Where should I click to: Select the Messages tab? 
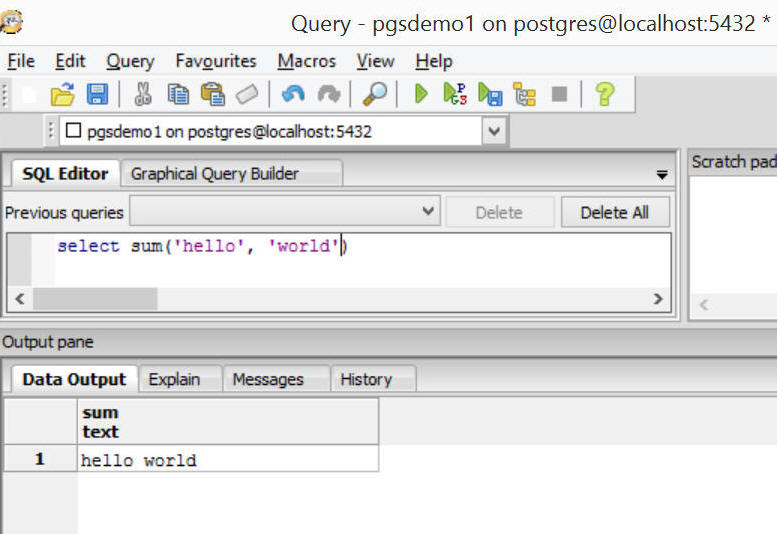(276, 379)
